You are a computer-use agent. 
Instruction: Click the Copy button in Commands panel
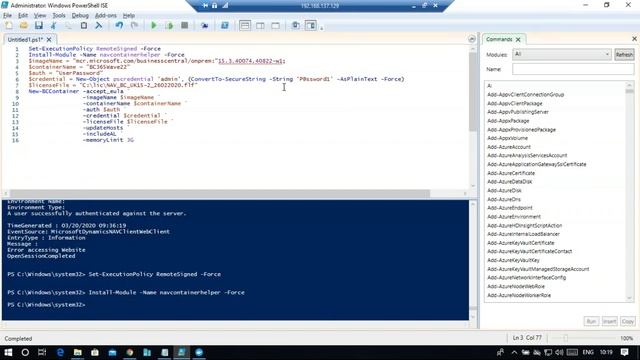[x=628, y=322]
